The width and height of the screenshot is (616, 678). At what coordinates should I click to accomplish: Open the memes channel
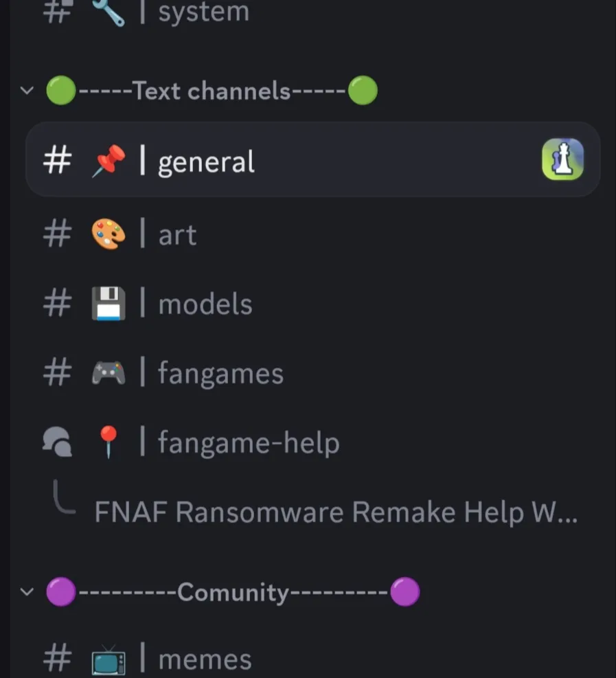(x=313, y=660)
